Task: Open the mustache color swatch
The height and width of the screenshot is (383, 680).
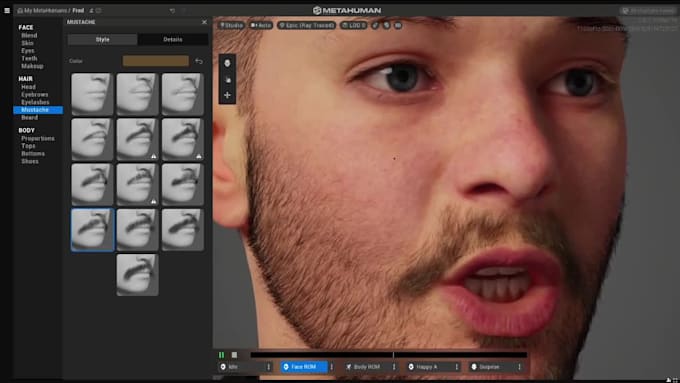Action: click(156, 61)
